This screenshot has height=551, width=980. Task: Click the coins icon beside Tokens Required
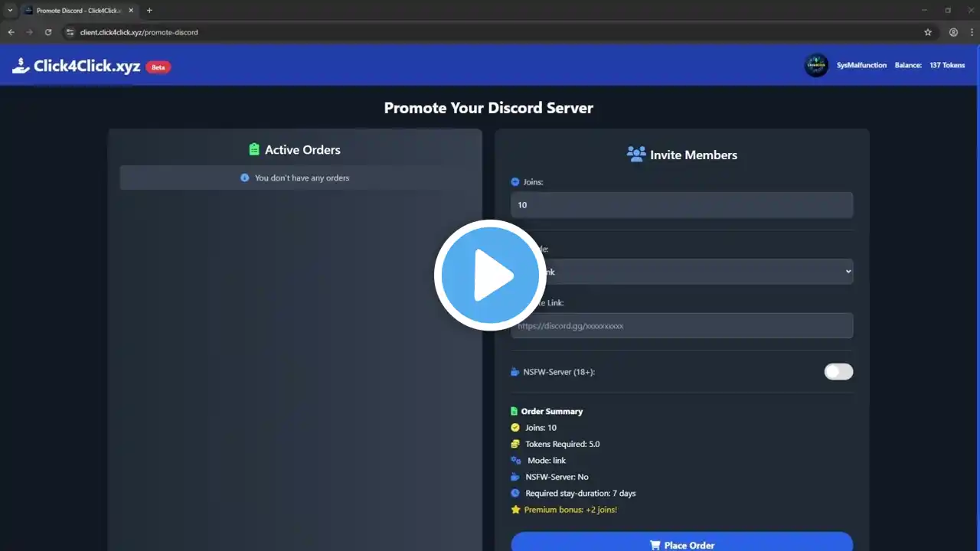[x=515, y=444]
